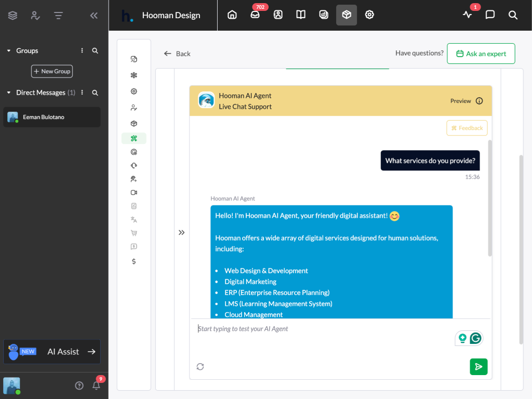532x399 pixels.
Task: Open the knowledge base book icon
Action: [301, 15]
